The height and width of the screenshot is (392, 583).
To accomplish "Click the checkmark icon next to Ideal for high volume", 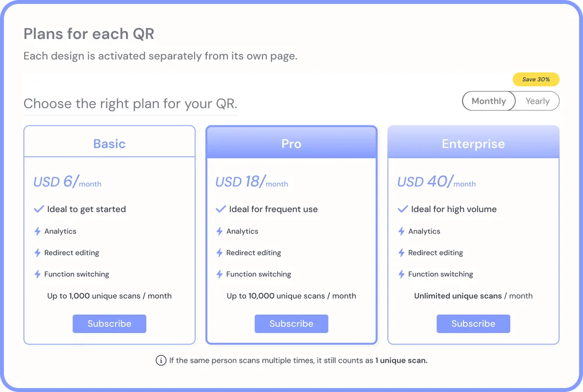I will 403,209.
